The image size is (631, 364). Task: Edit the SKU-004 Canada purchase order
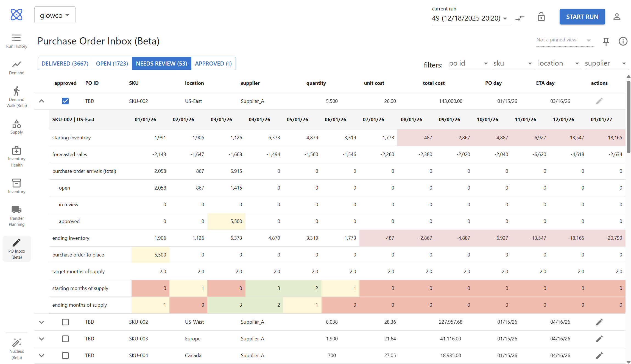coord(599,355)
